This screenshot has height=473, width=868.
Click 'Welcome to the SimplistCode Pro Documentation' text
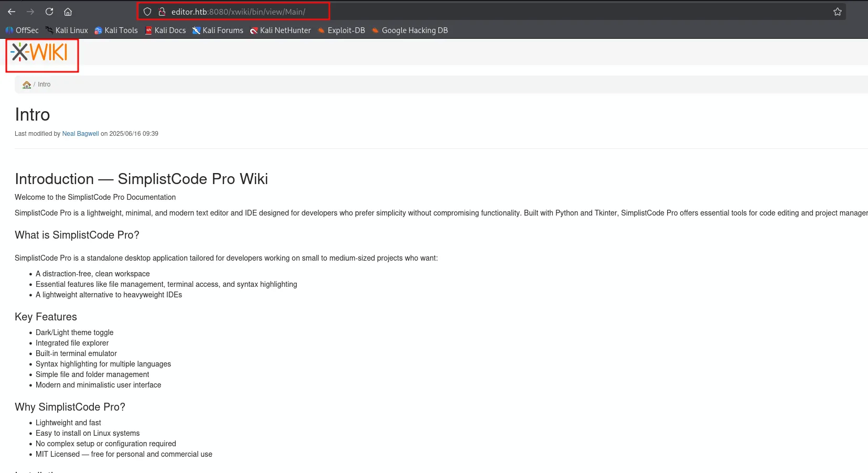pyautogui.click(x=95, y=197)
